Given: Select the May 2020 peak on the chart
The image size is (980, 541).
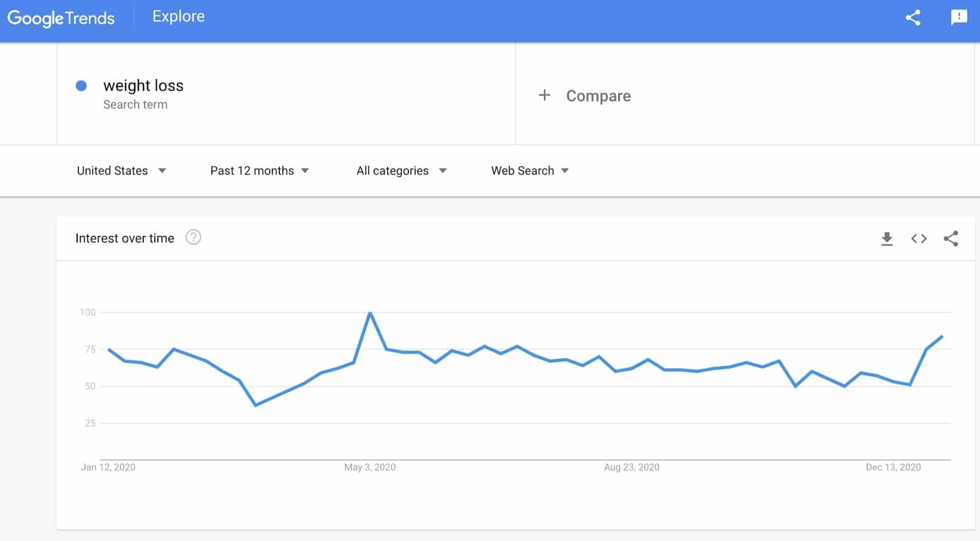Looking at the screenshot, I should (x=370, y=313).
